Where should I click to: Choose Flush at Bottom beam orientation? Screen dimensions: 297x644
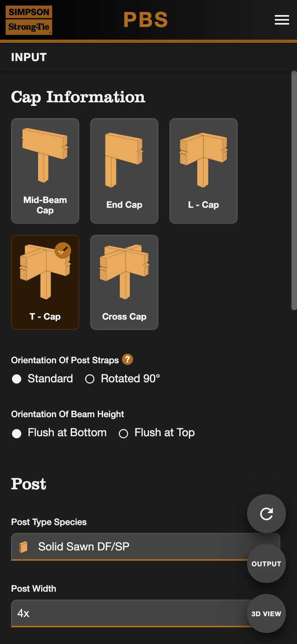17,433
